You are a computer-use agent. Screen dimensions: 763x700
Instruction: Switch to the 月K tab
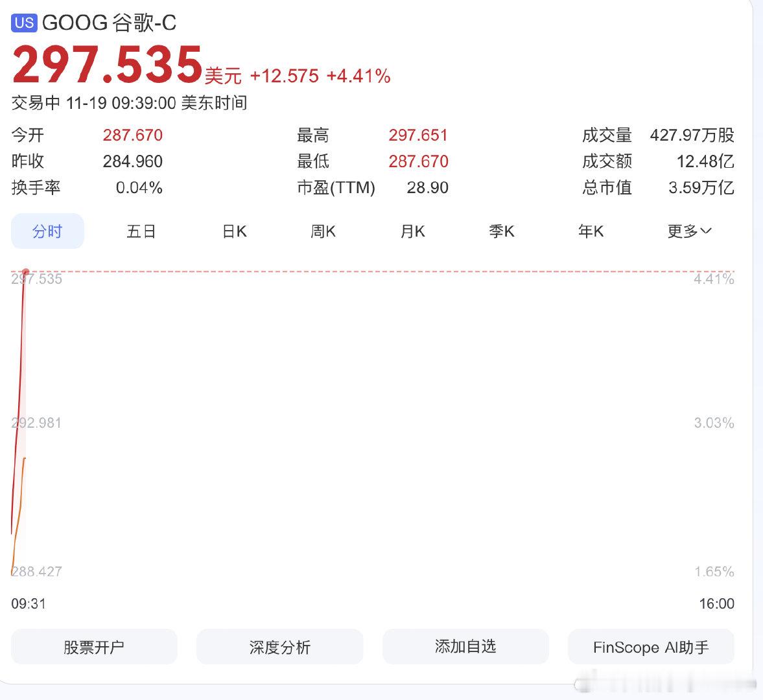tap(412, 231)
